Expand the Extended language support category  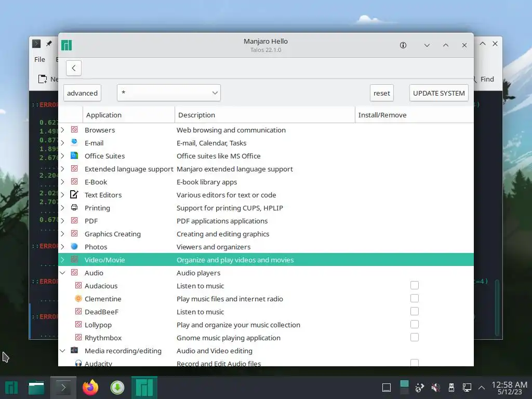tap(62, 169)
